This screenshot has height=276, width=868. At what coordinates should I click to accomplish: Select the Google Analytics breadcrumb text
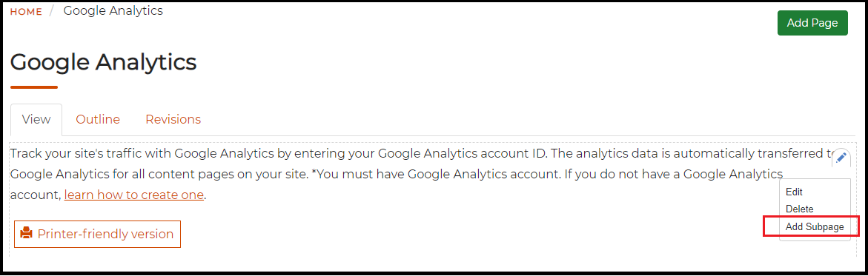click(113, 10)
